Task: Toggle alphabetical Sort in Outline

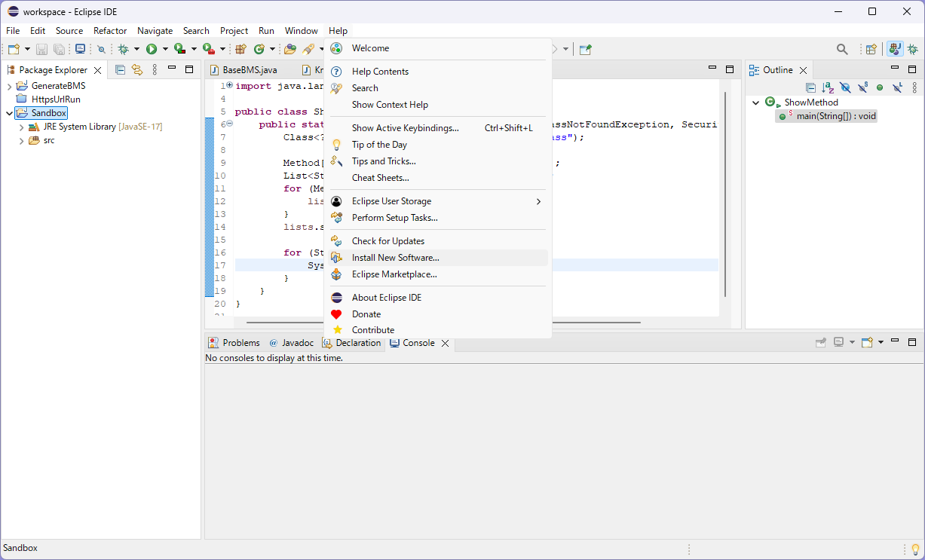Action: pyautogui.click(x=828, y=87)
